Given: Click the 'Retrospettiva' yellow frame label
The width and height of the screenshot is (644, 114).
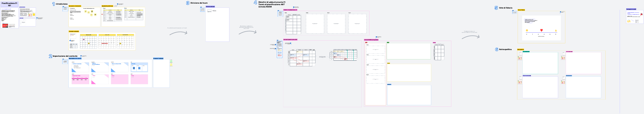Looking at the screenshot, I should (521, 50).
